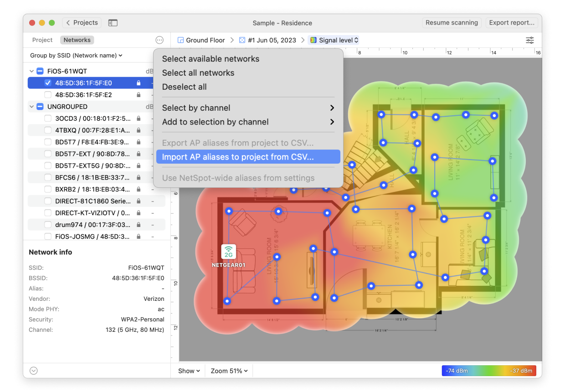Click the NETGEAR01 2G access point icon
565x392 pixels.
228,252
